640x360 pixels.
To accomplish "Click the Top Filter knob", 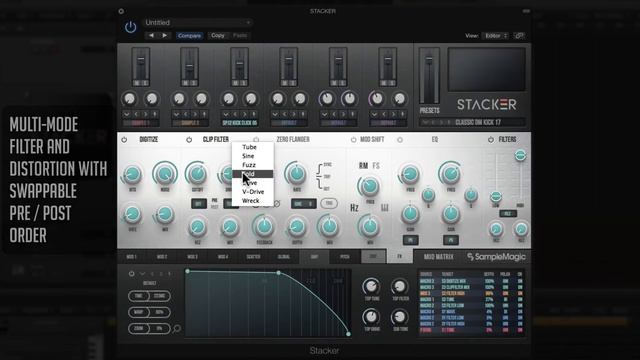I will coord(400,287).
